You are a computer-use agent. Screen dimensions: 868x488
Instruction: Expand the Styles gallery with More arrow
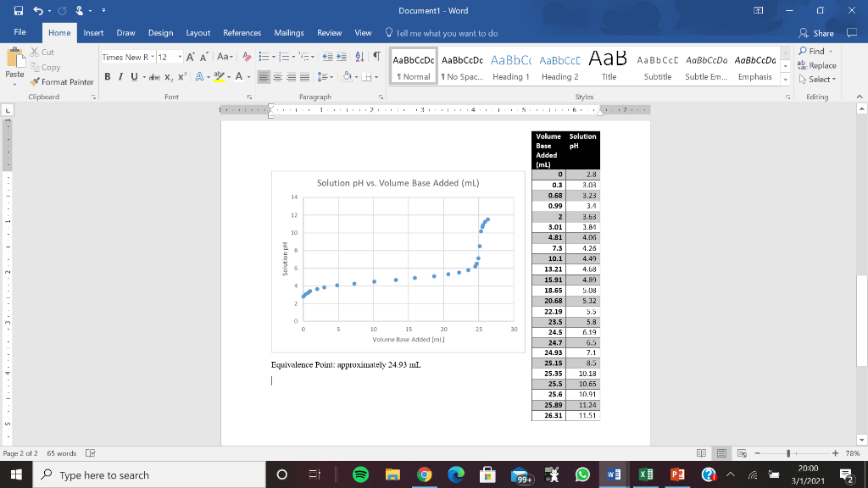point(784,78)
